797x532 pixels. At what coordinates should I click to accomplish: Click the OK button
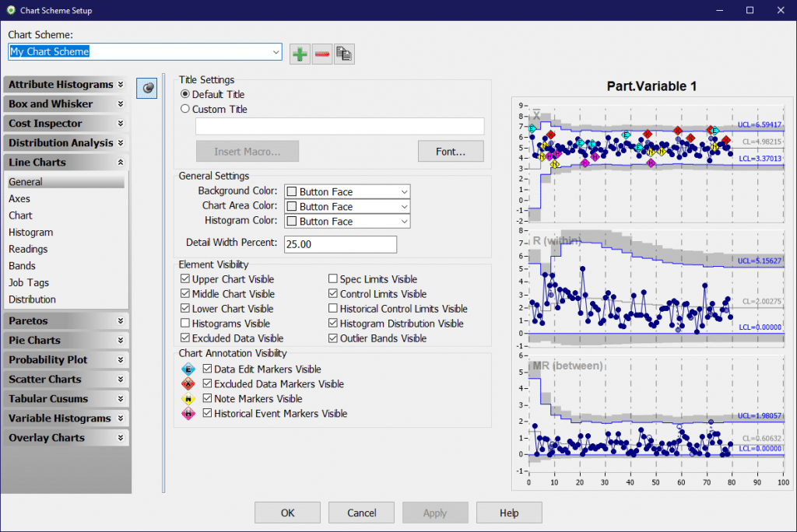click(x=287, y=513)
